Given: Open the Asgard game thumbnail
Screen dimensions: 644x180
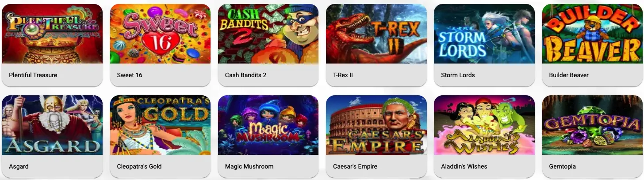Looking at the screenshot, I should pos(52,125).
